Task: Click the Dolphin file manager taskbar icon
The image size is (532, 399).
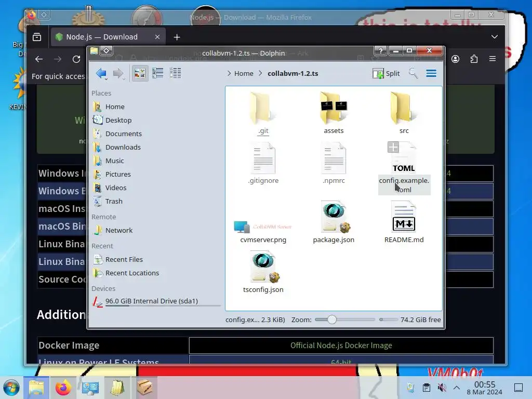Action: (36, 388)
